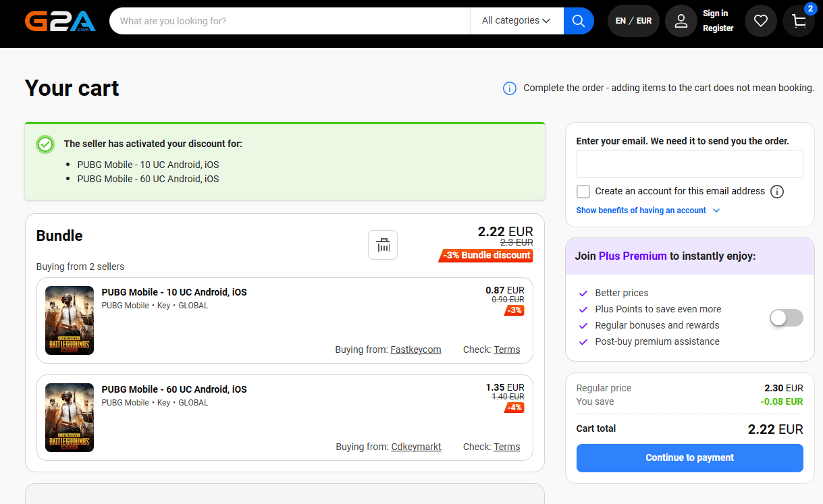Tick Create an account for this email checkbox
Image resolution: width=823 pixels, height=504 pixels.
[583, 192]
